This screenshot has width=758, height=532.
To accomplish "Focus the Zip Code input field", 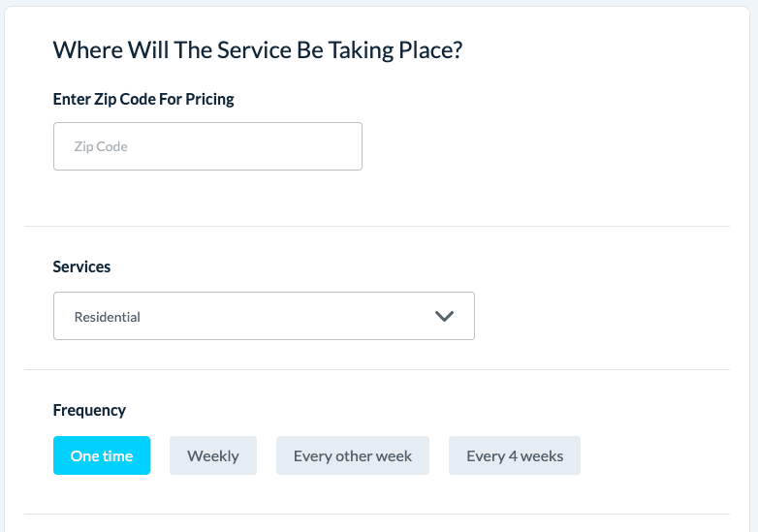I will pos(207,146).
